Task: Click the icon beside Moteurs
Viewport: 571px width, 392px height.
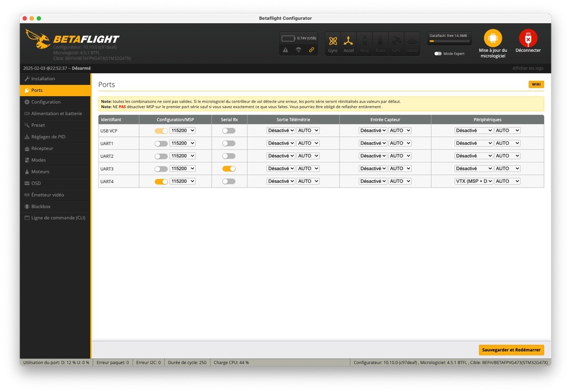Action: tap(27, 172)
